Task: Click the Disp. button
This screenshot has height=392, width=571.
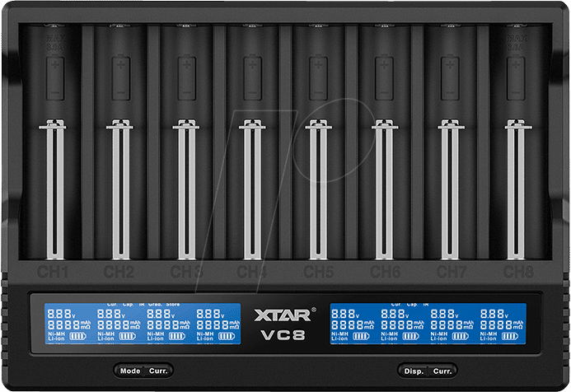Action: coord(414,371)
